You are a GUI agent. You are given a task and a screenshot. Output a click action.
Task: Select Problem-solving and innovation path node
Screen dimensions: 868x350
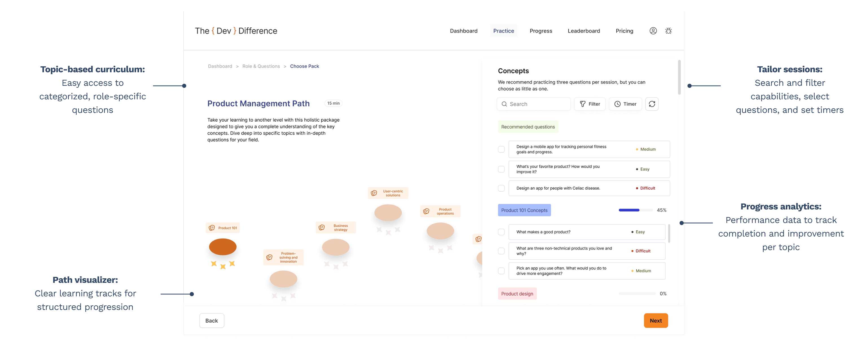284,279
